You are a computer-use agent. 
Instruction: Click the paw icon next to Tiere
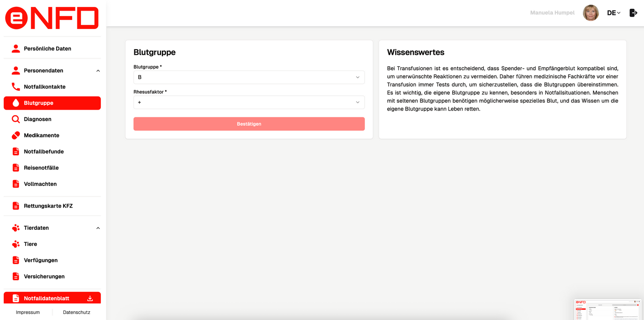pos(16,244)
